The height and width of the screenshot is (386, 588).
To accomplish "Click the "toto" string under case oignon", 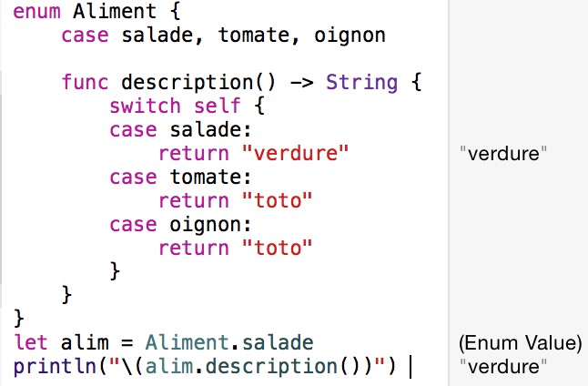I will 278,248.
